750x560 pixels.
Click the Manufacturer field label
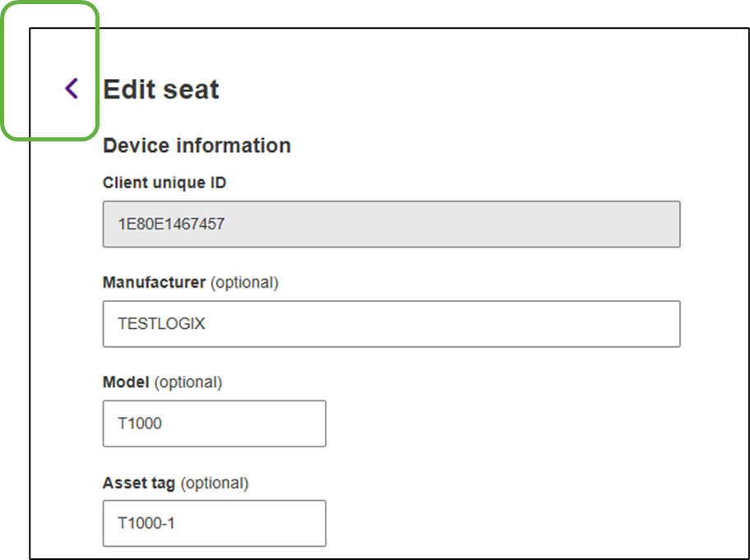(154, 282)
